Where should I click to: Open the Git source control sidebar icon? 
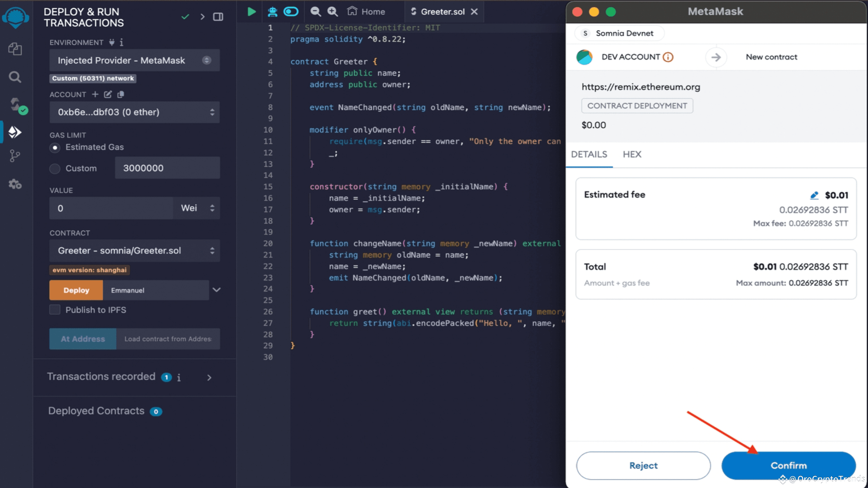pyautogui.click(x=15, y=156)
